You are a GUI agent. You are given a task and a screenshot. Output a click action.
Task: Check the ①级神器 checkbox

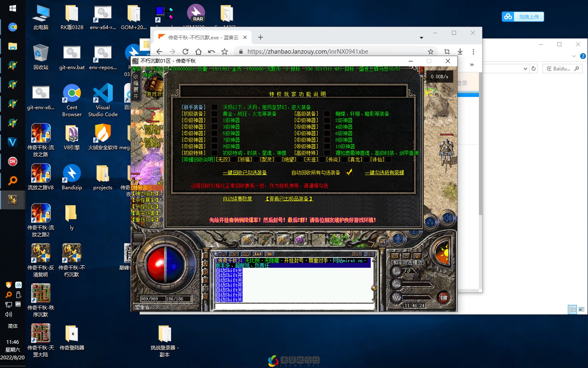(x=214, y=120)
